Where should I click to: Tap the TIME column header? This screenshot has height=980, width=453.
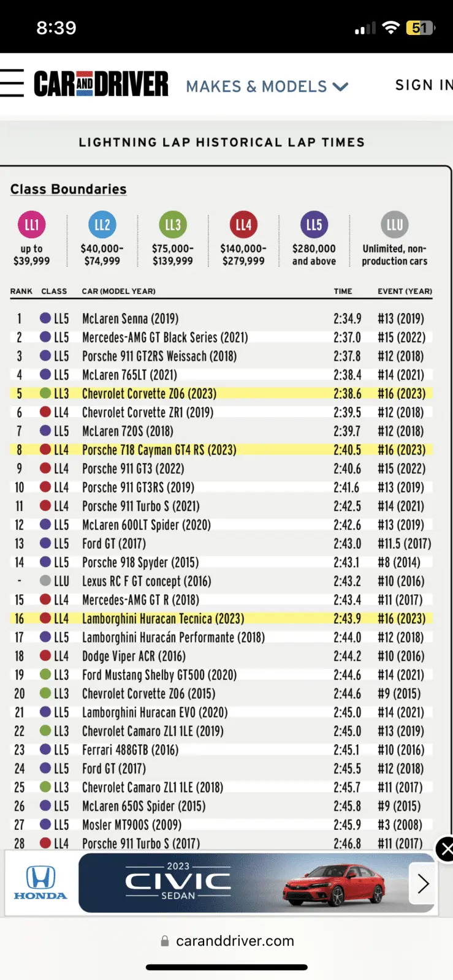pyautogui.click(x=343, y=291)
